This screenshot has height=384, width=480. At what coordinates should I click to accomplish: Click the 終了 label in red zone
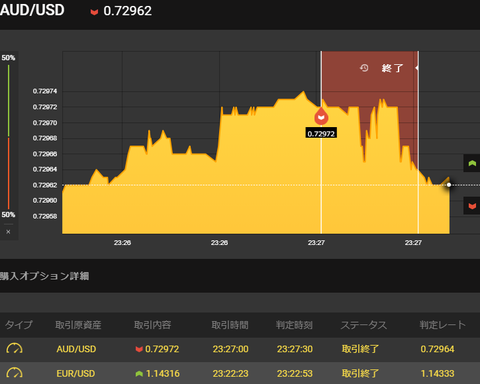(392, 68)
